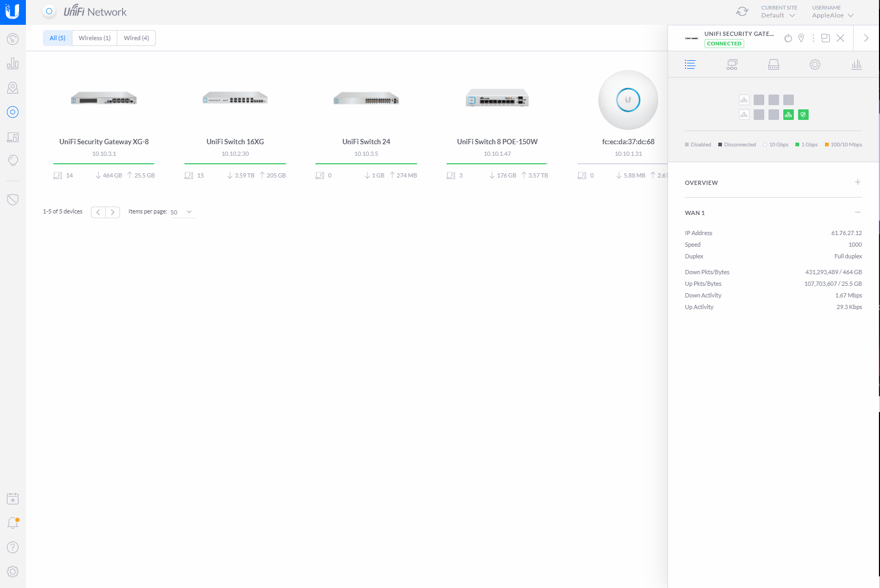Click IP address 10.10.2.30
This screenshot has height=588, width=880.
235,154
